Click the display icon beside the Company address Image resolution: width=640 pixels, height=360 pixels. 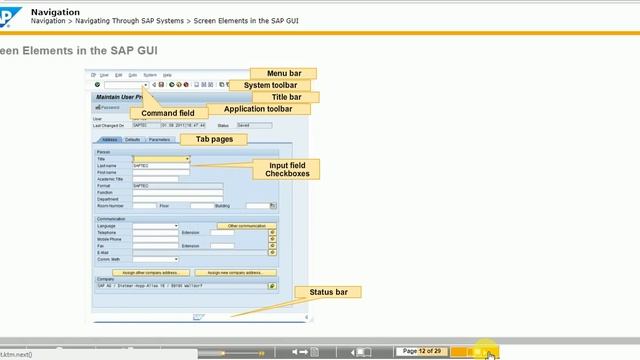tap(272, 286)
